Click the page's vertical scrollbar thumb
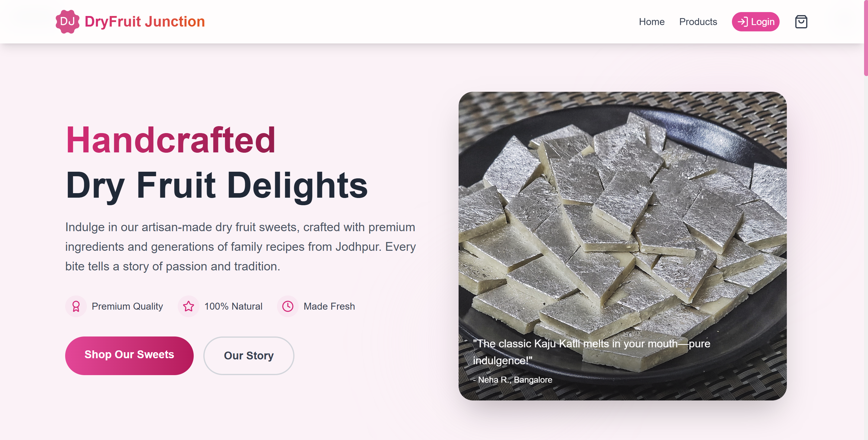 tap(865, 38)
